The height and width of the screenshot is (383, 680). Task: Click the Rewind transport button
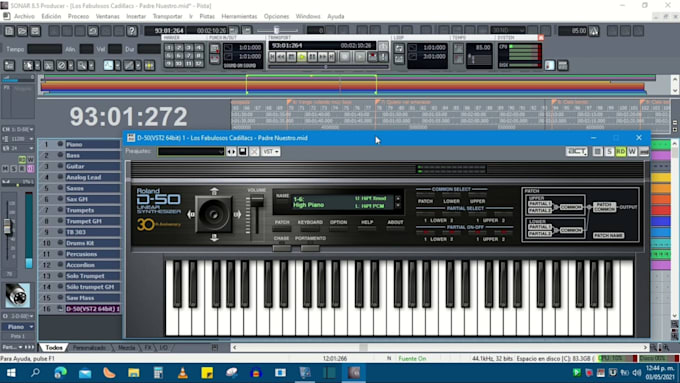coord(281,57)
